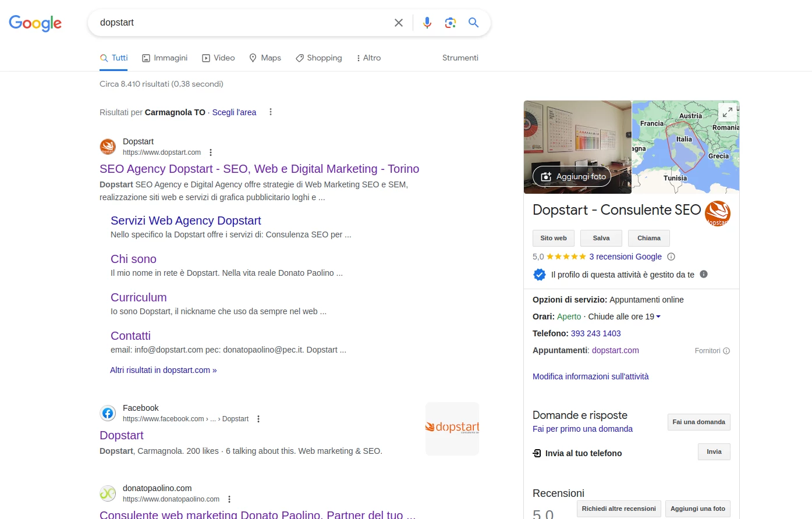
Task: Click the Invia button
Action: tap(714, 452)
